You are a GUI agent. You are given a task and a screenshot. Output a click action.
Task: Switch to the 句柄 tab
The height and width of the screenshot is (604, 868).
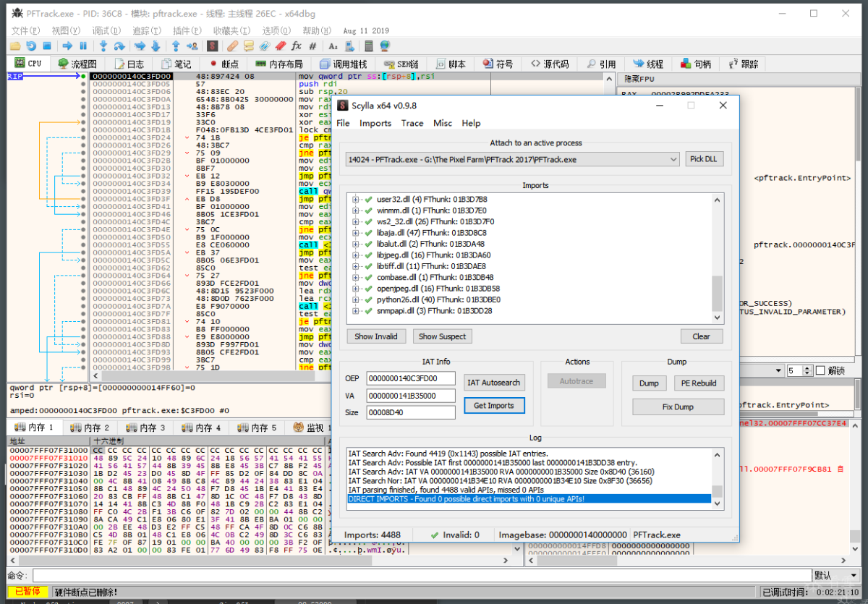(x=694, y=64)
